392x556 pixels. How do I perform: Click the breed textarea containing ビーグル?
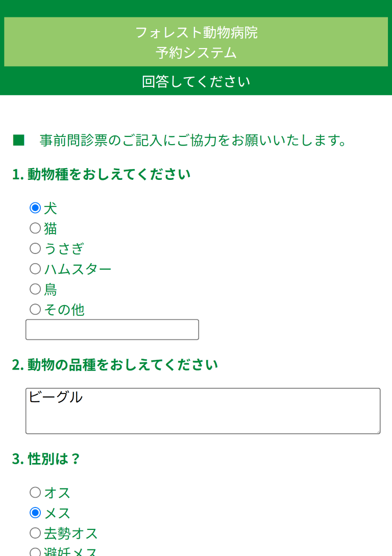coord(203,411)
